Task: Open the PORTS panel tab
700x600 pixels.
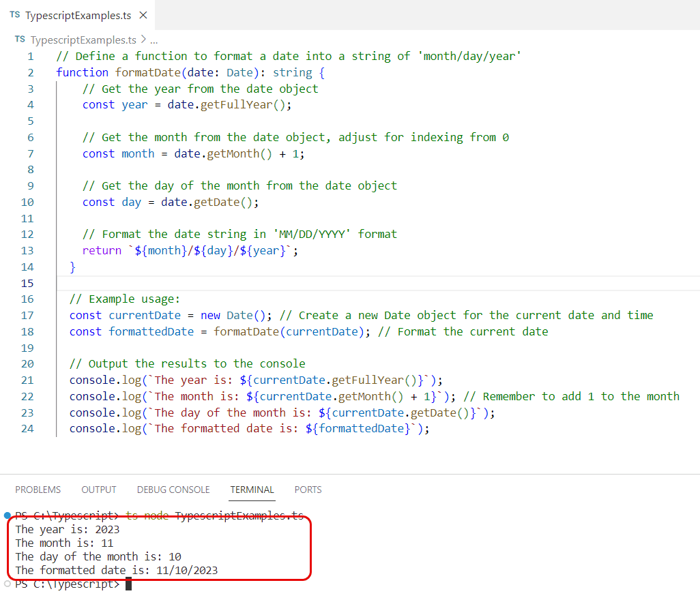Action: (x=308, y=490)
